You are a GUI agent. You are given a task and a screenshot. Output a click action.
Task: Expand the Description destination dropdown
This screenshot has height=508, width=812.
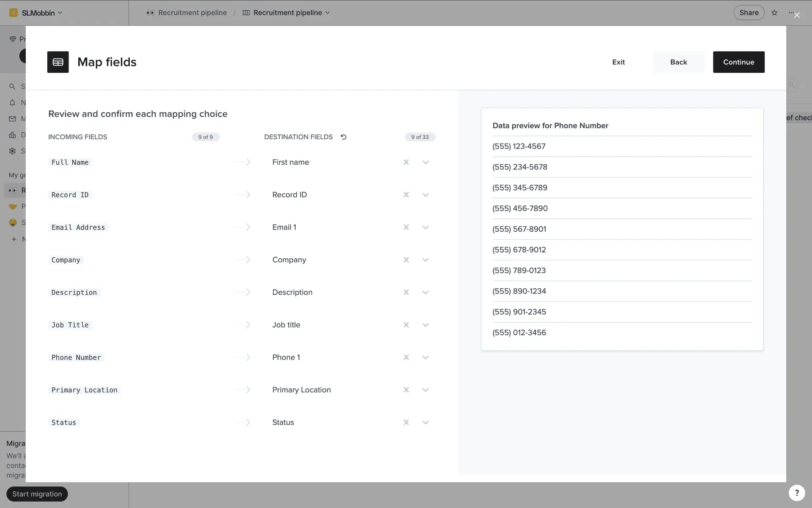click(425, 293)
